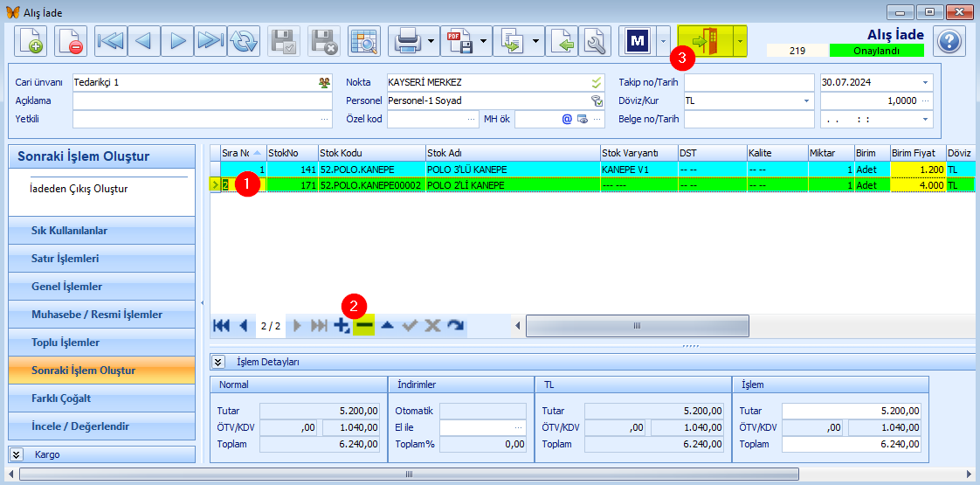Click the M accounting icon

point(637,42)
